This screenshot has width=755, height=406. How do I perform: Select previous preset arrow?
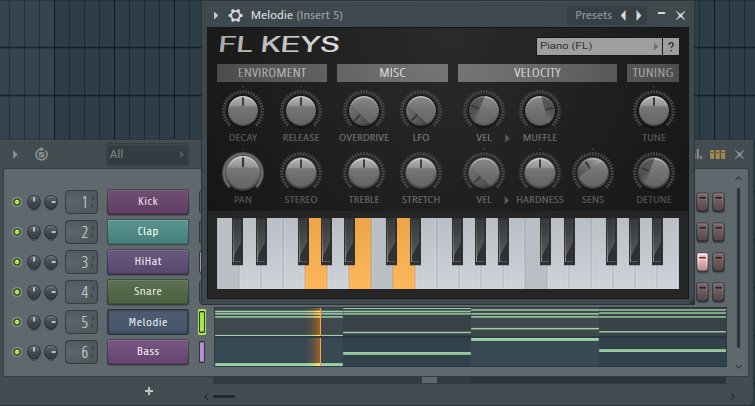tap(624, 15)
